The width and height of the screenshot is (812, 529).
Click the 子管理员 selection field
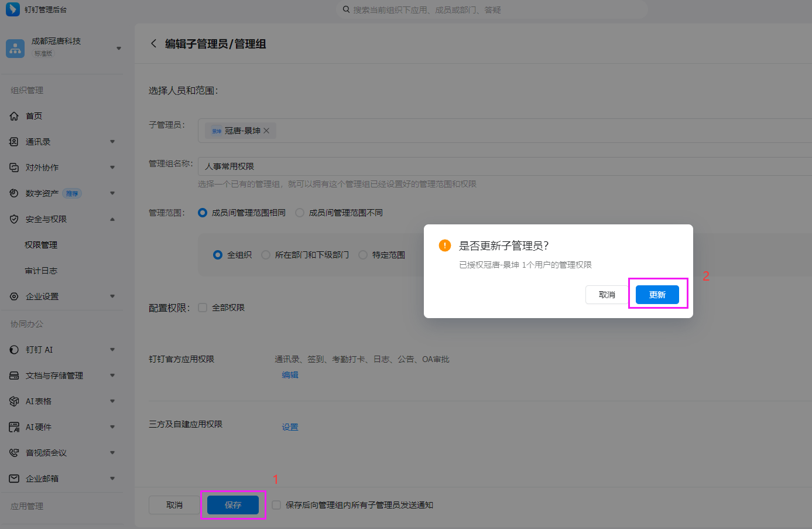pos(505,131)
